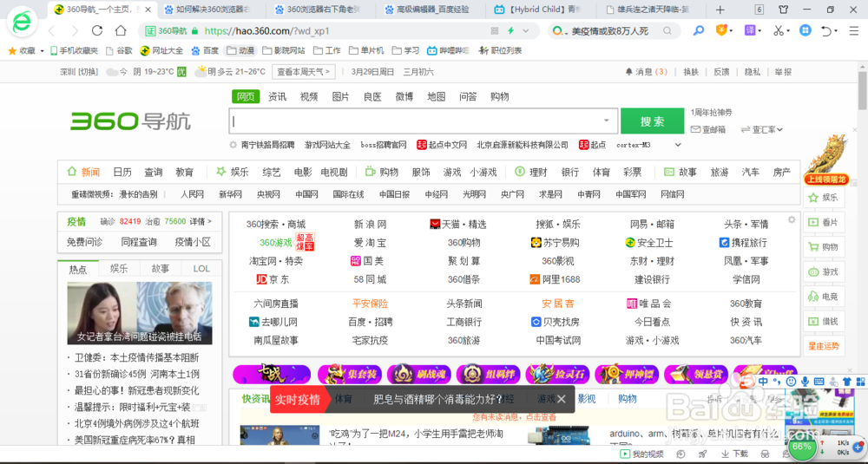Click the 66% memory accelerator ball

click(x=801, y=446)
